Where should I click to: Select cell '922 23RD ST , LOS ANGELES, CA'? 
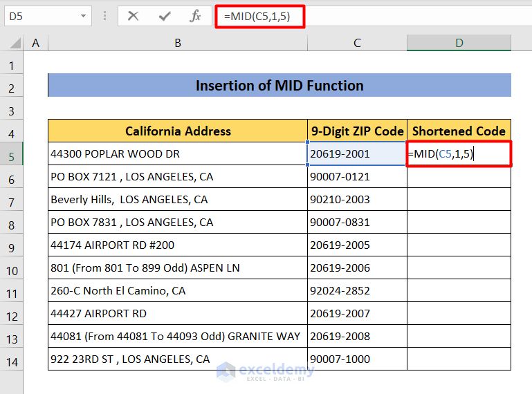178,359
